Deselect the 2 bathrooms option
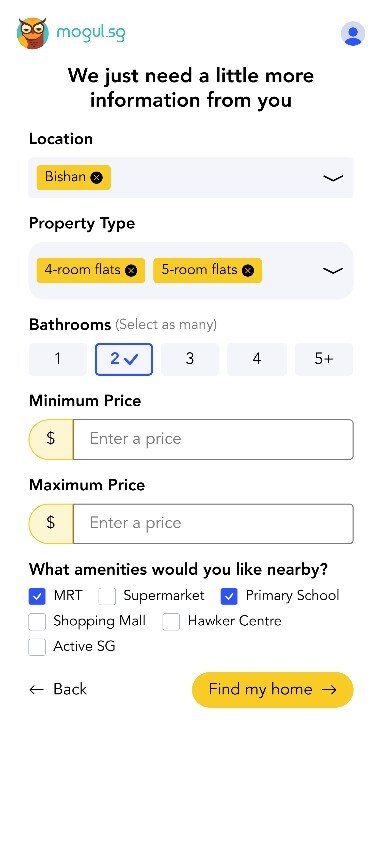 (x=124, y=359)
